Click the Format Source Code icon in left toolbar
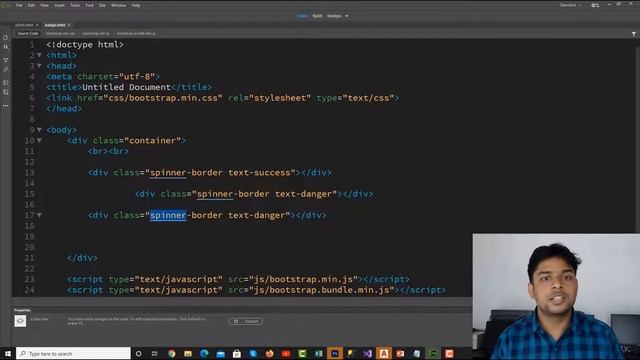Viewport: 640px width, 360px height. tap(6, 70)
